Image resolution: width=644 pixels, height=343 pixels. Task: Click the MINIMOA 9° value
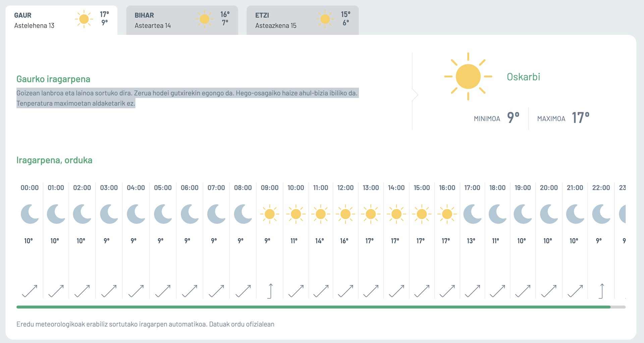tap(513, 118)
